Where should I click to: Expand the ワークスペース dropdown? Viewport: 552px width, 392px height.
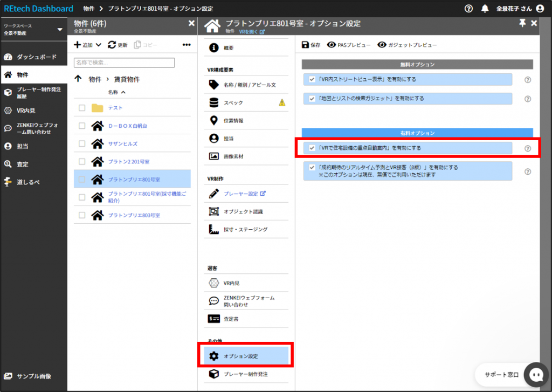(60, 30)
